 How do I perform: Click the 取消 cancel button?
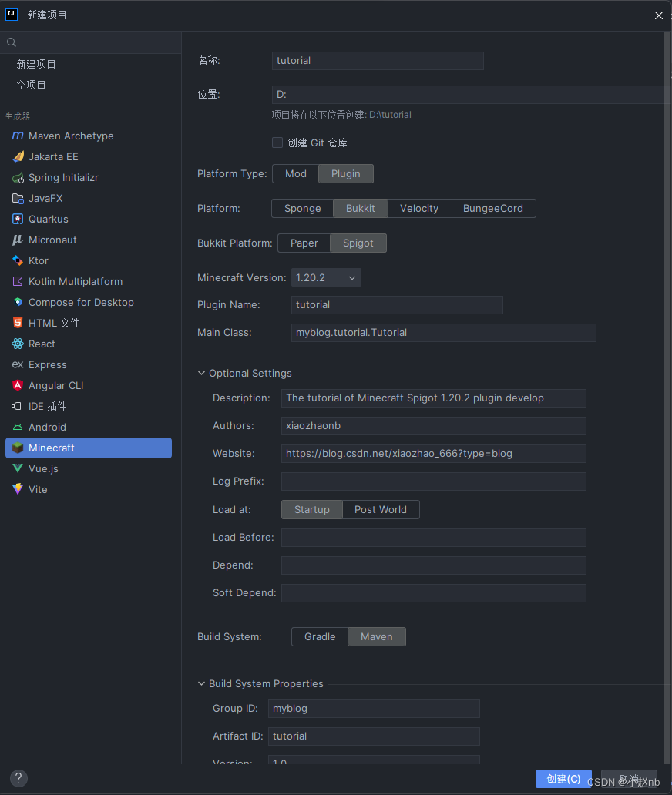point(630,779)
